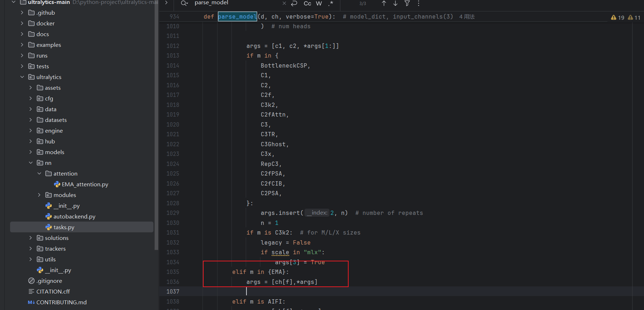Click inside the parse_model search field
Screen dimensions: 644x310
coord(236,3)
